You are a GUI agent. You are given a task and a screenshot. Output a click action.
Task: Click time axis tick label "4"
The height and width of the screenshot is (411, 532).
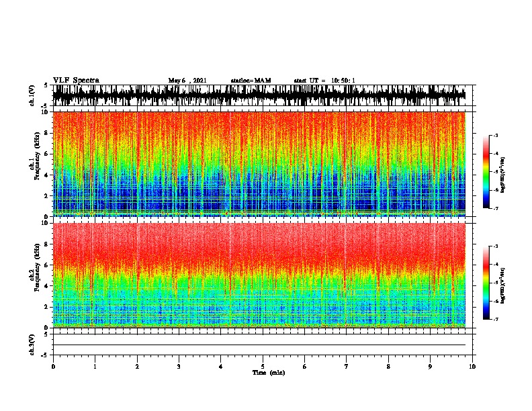pyautogui.click(x=220, y=367)
